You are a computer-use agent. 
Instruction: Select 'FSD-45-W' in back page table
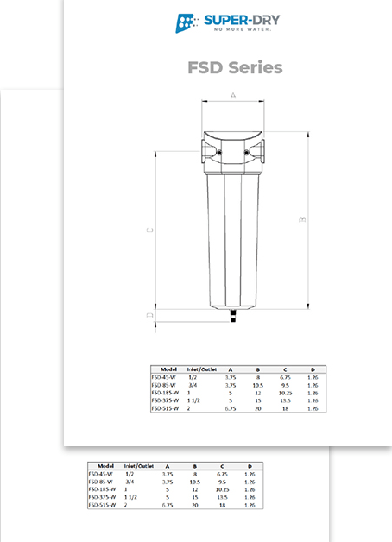tap(101, 475)
